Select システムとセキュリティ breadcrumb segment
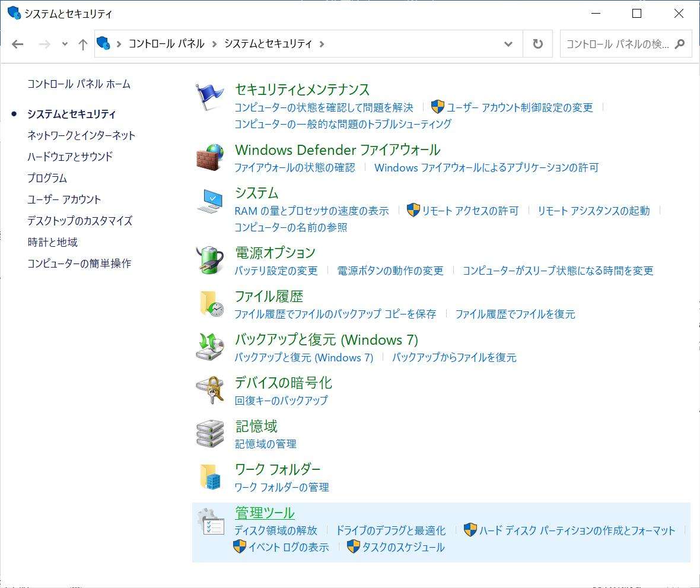This screenshot has width=700, height=588. point(268,44)
